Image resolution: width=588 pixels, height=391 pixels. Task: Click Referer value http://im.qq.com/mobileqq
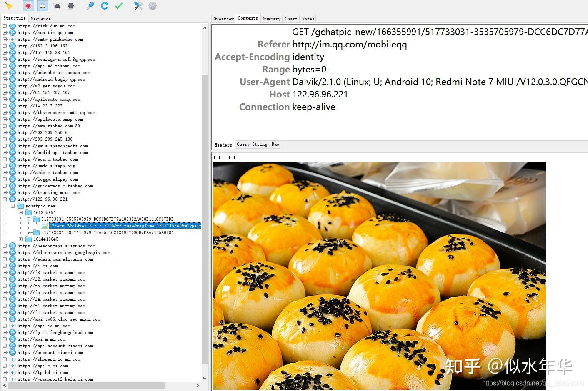pyautogui.click(x=350, y=45)
